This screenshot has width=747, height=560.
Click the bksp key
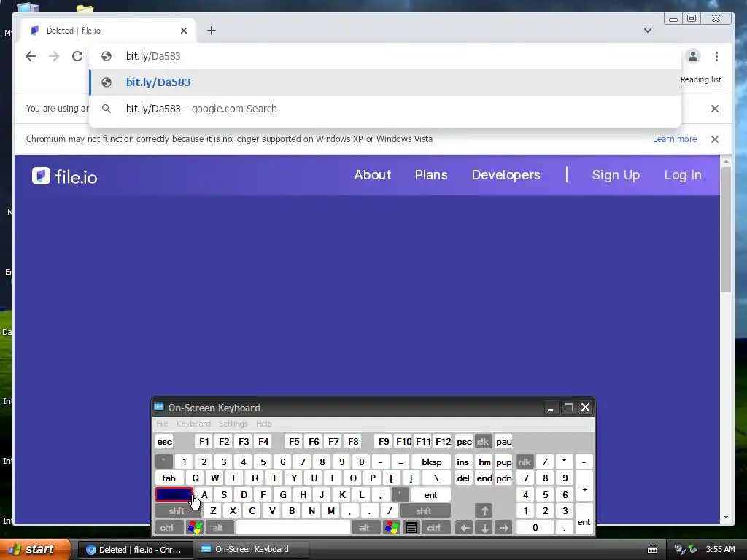click(x=431, y=462)
